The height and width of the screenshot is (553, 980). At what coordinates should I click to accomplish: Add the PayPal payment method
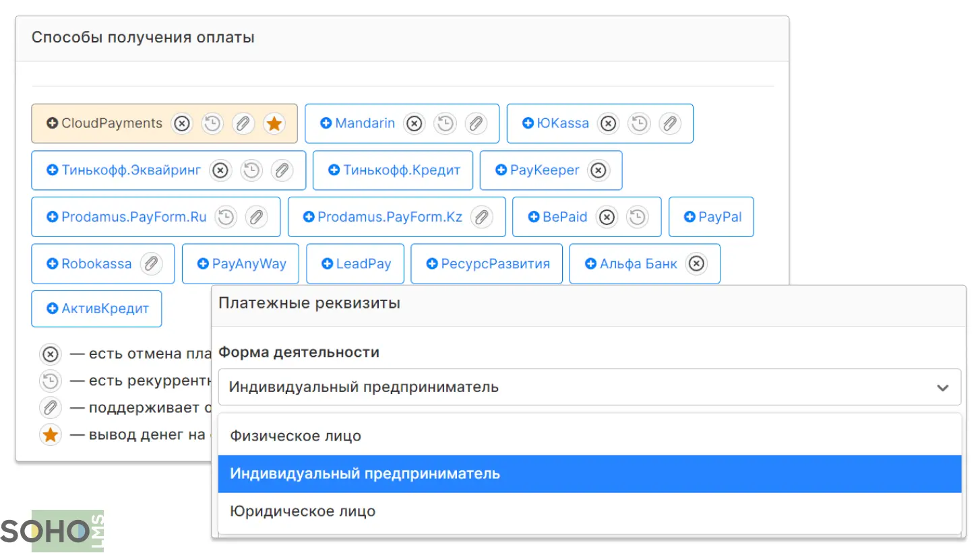click(x=712, y=217)
